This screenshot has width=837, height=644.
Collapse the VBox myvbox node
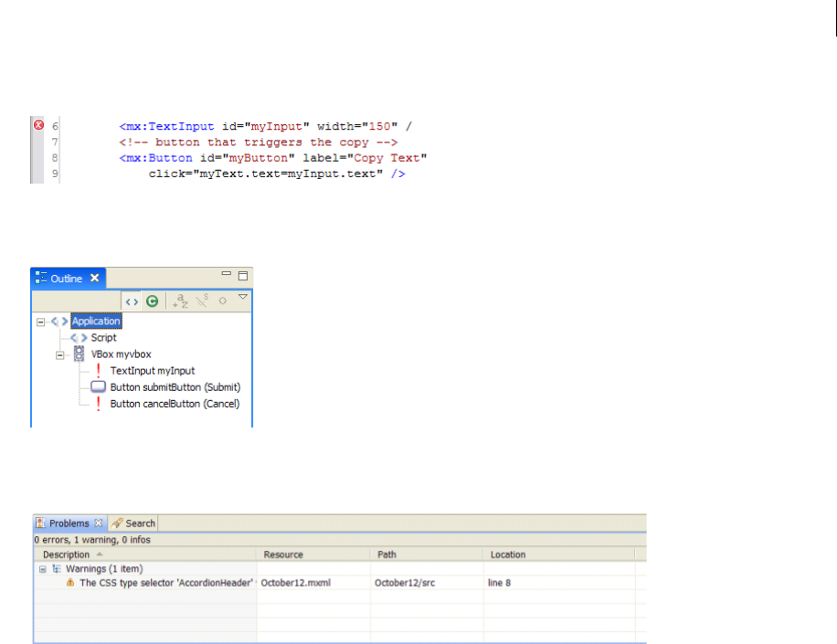point(59,354)
